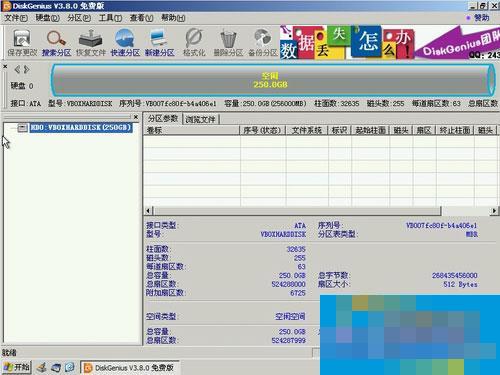Click the Start Cylinder (起始柱面) column header
This screenshot has height=375, width=500.
370,130
